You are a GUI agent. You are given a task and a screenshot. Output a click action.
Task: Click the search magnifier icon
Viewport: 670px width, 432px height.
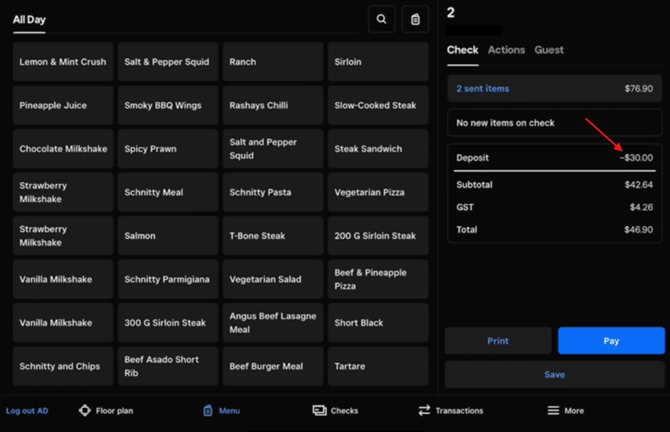[381, 19]
